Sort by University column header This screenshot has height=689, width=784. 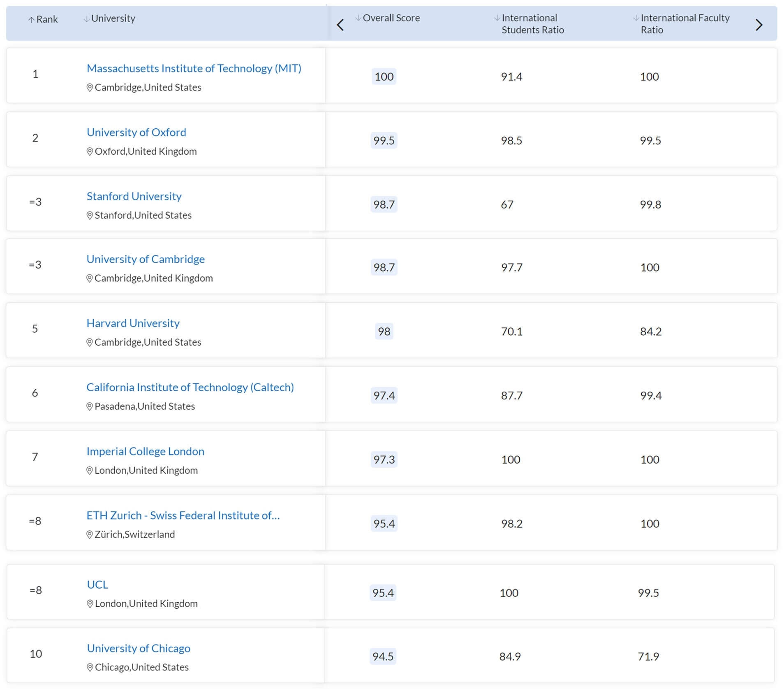click(109, 19)
